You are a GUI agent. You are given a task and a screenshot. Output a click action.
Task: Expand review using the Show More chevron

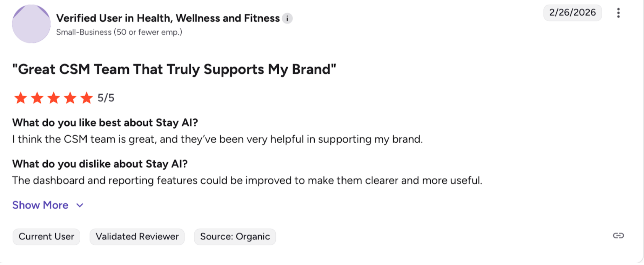[x=80, y=205]
